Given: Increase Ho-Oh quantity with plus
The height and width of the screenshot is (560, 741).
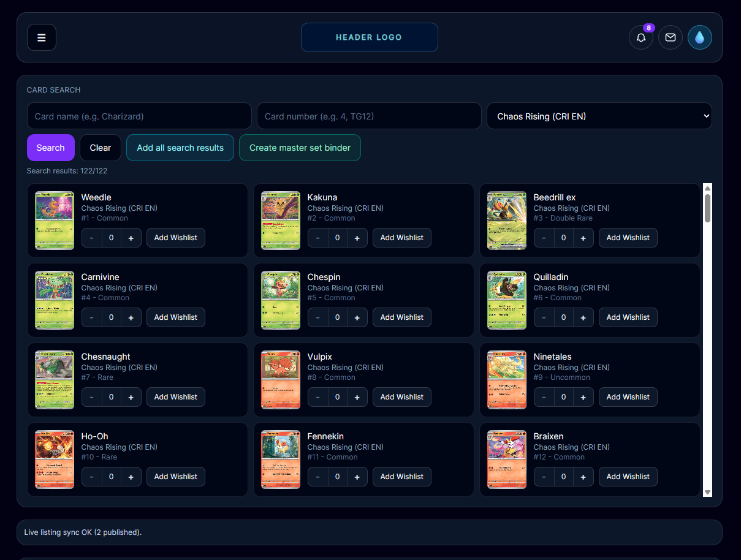Looking at the screenshot, I should pos(131,477).
